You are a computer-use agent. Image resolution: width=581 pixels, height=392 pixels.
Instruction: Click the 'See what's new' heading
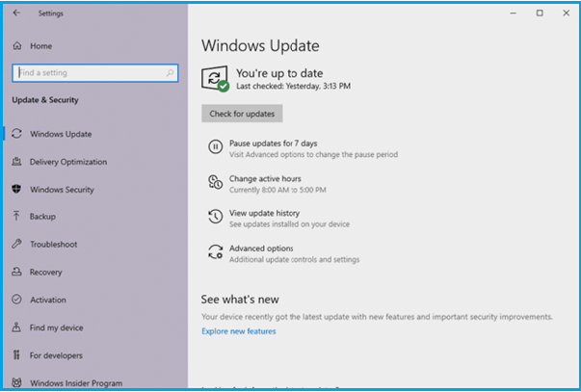tap(240, 300)
